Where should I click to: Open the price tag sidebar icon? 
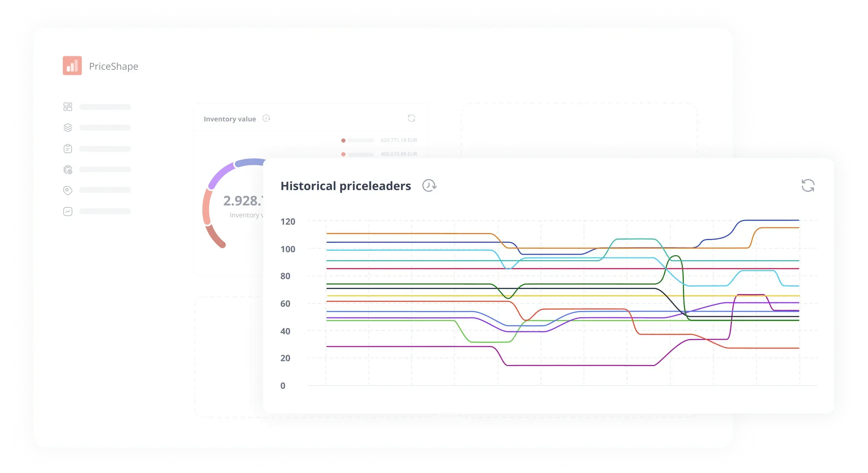pos(68,190)
